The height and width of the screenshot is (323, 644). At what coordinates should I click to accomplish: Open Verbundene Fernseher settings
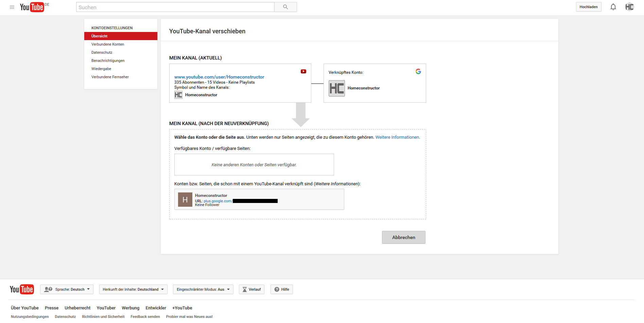point(110,77)
